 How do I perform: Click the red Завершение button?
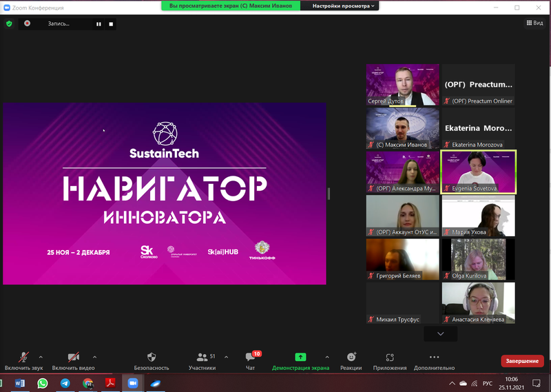(523, 361)
